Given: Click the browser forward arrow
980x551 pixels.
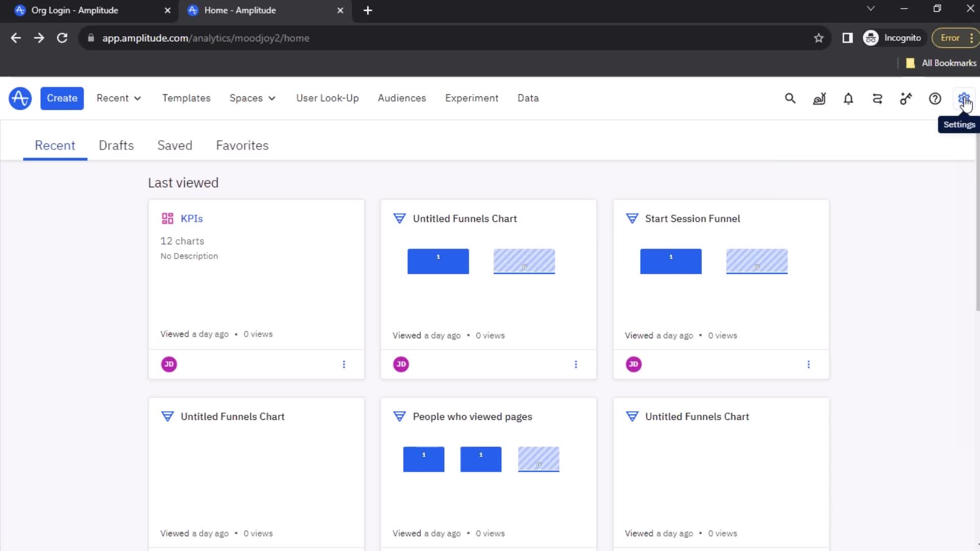Looking at the screenshot, I should click(x=39, y=38).
